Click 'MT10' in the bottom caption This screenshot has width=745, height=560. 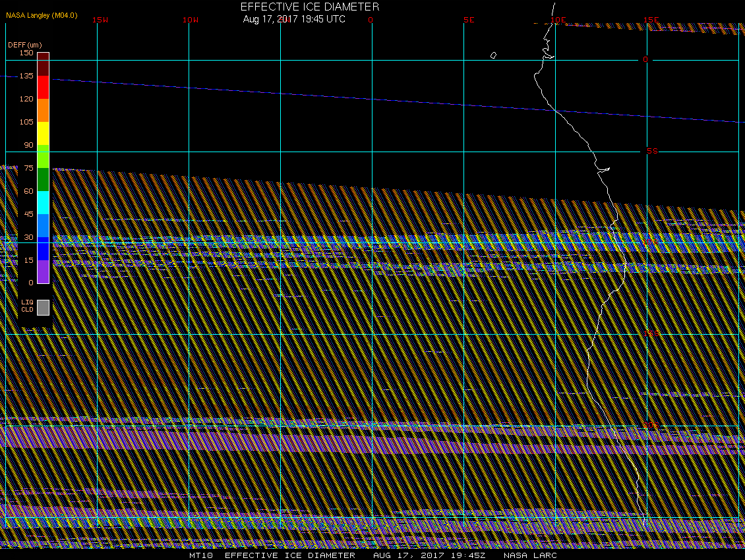click(x=201, y=555)
